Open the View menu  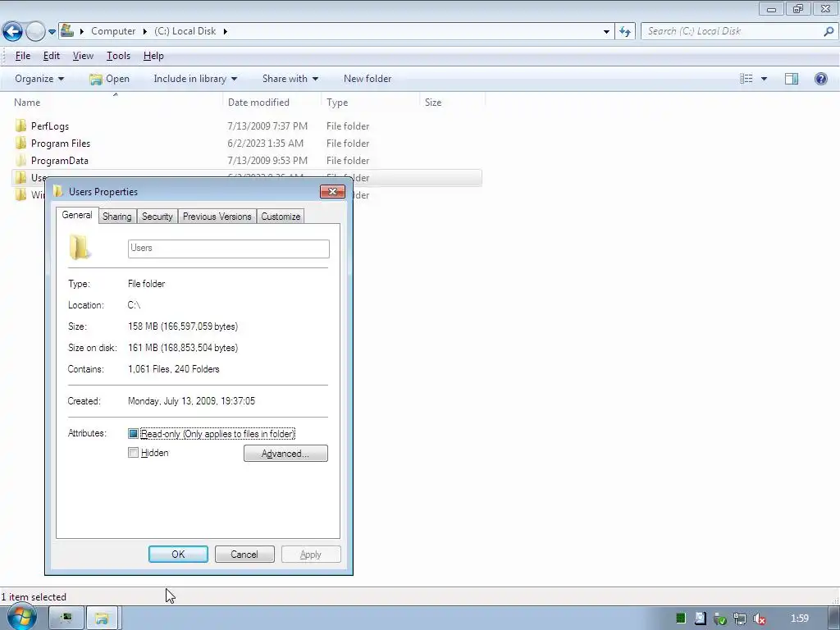[x=83, y=56]
